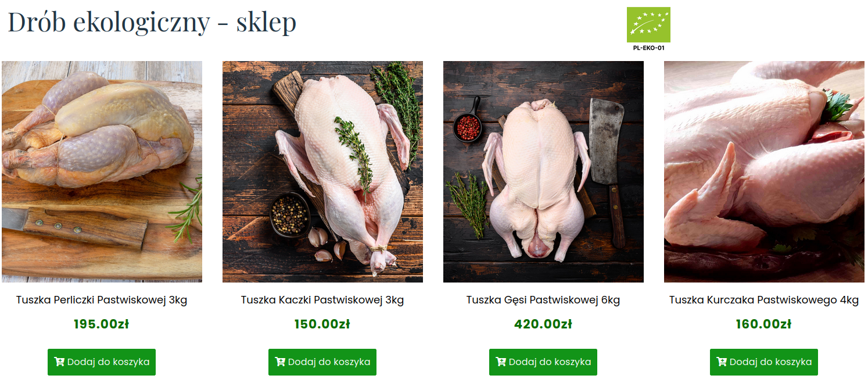
Task: Open Tuszka Perliczki Pastwiskowej 3kg title link
Action: tap(102, 300)
